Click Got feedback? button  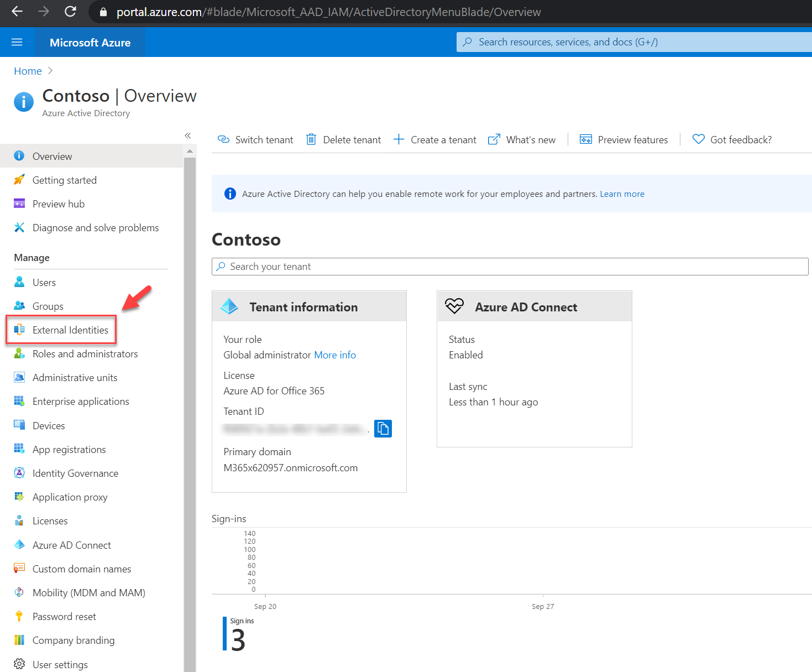[x=732, y=139]
